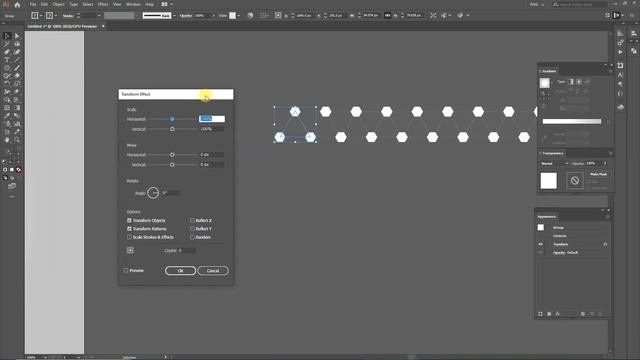The image size is (640, 360).
Task: Toggle Transform Objects checkbox
Action: [x=129, y=220]
